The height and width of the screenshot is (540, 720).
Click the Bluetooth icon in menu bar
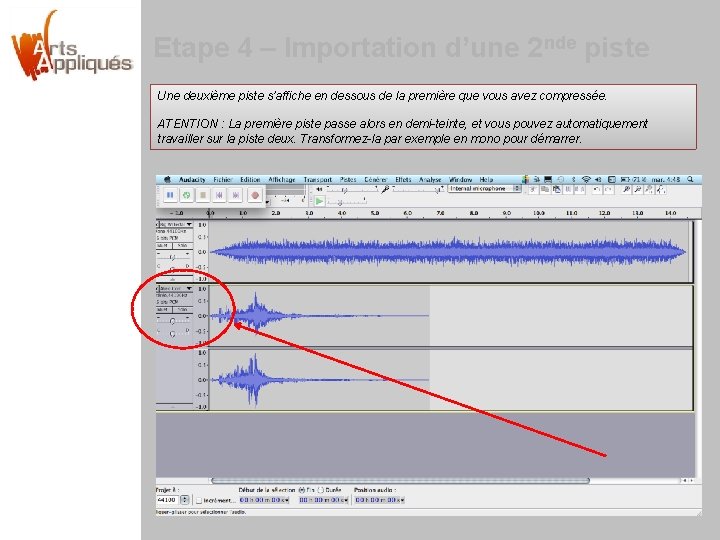click(574, 180)
